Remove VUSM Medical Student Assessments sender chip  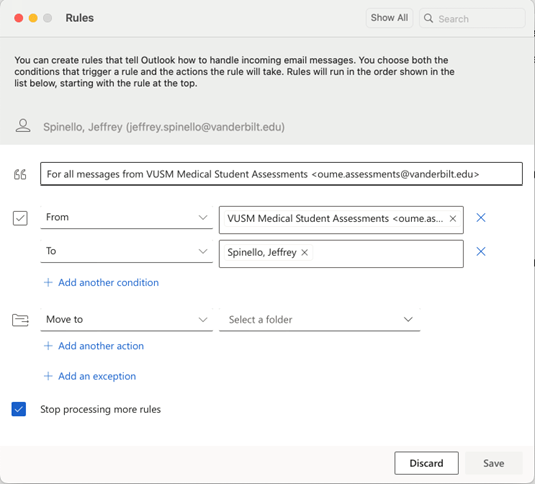pos(453,219)
